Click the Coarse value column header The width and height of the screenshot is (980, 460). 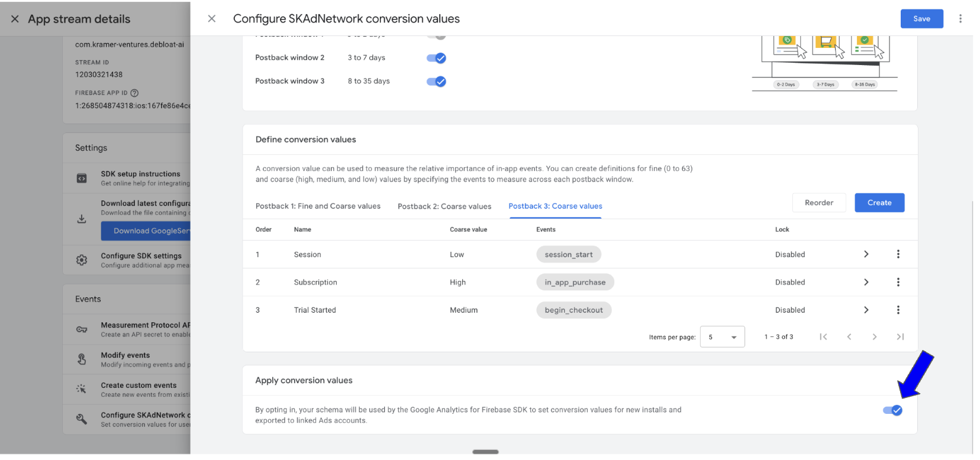click(x=468, y=229)
